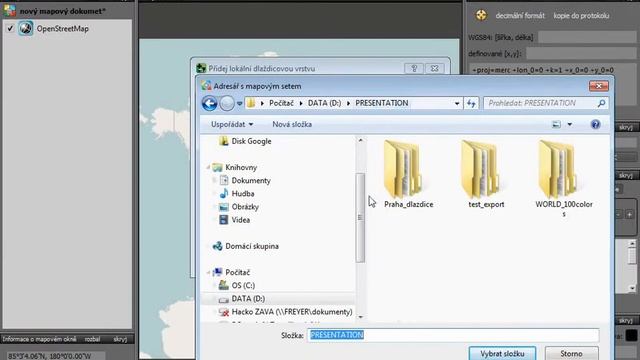Click 'decimální formát' option
640x360 pixels.
tap(520, 16)
